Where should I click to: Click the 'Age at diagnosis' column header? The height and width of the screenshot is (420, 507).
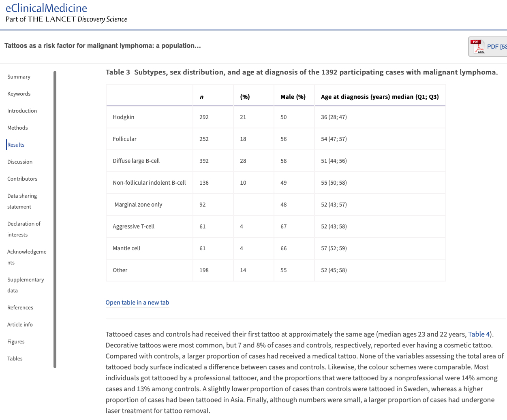[x=380, y=97]
